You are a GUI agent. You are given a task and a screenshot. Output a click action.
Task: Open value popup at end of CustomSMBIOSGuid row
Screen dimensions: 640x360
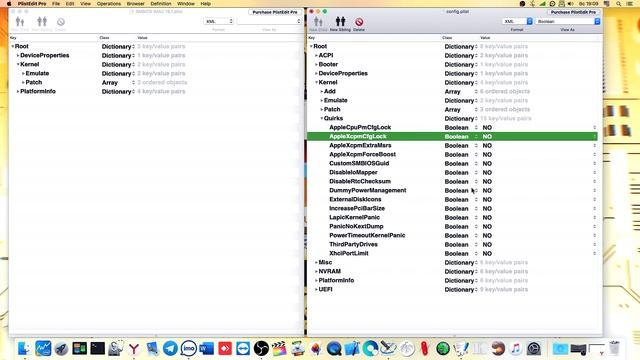[x=594, y=163]
